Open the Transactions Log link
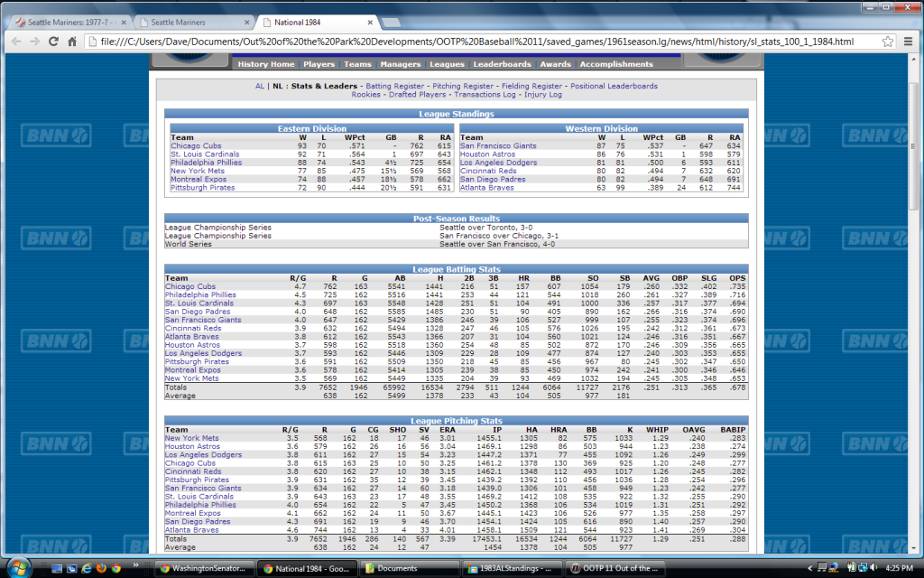This screenshot has width=924, height=578. coord(485,94)
